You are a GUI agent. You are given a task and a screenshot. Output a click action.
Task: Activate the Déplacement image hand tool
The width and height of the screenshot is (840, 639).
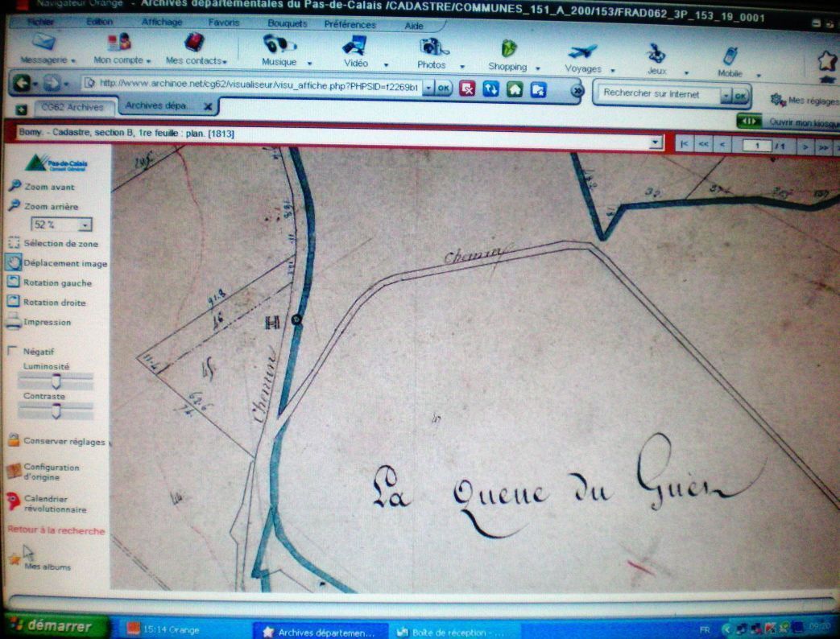point(13,262)
